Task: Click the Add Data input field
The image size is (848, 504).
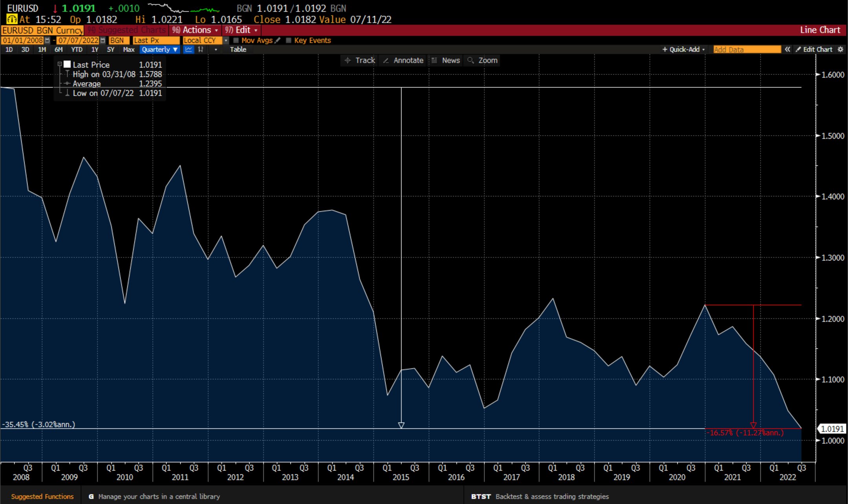Action: pyautogui.click(x=746, y=49)
